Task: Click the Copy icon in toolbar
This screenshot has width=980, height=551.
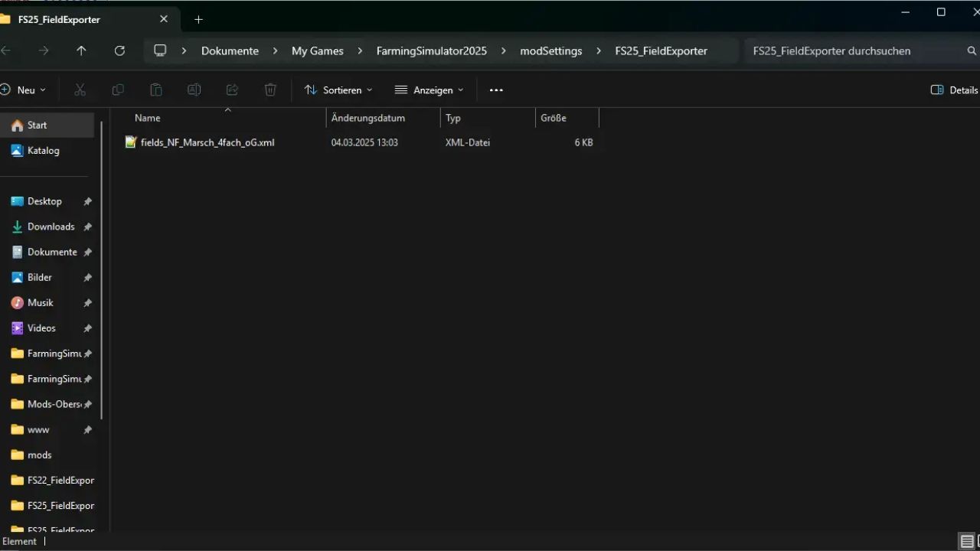Action: coord(118,90)
